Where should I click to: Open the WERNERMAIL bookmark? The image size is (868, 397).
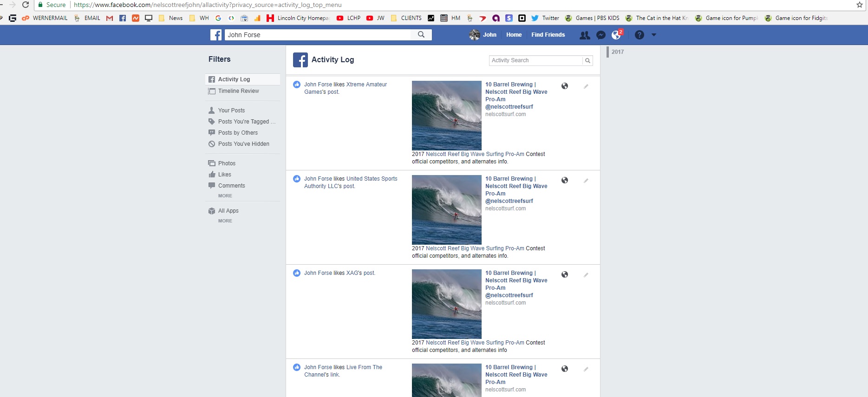coord(45,18)
